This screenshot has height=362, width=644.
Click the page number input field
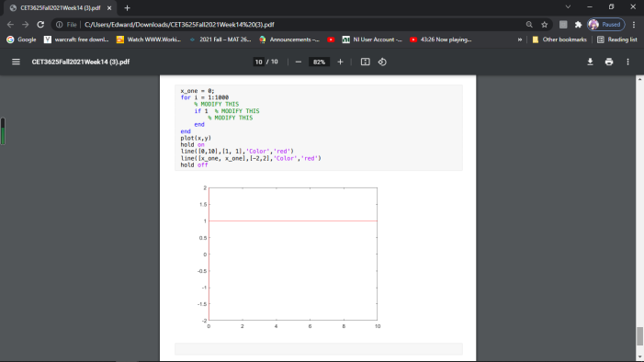pyautogui.click(x=258, y=62)
